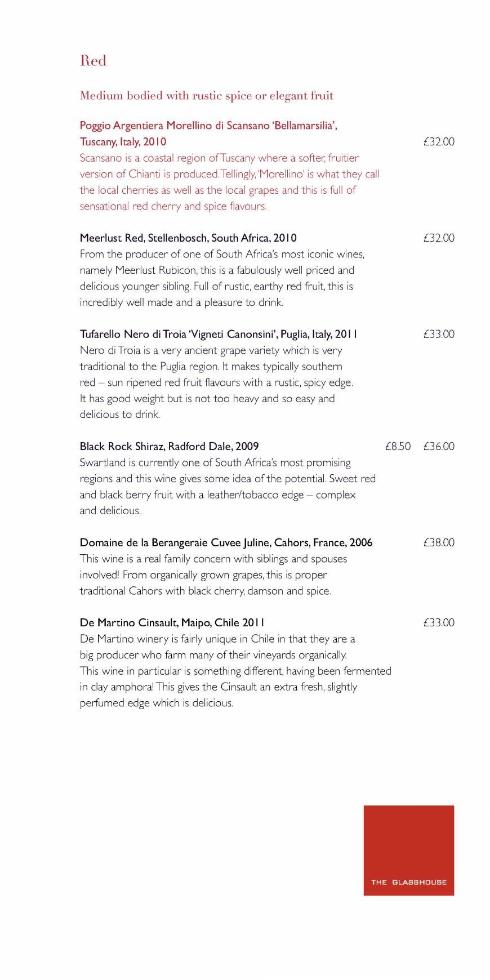Click the £33.00 Tufarello price
Viewport: 490px width, 980px height.
coord(439,334)
